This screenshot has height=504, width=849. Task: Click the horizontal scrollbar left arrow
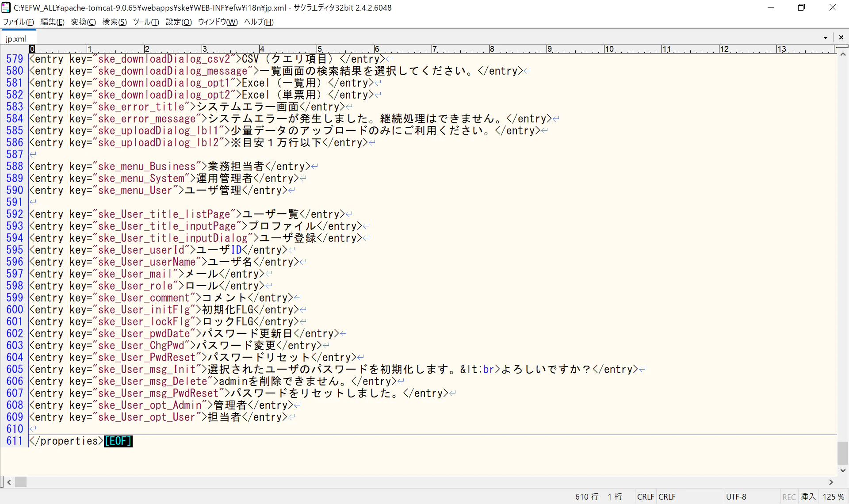[9, 482]
